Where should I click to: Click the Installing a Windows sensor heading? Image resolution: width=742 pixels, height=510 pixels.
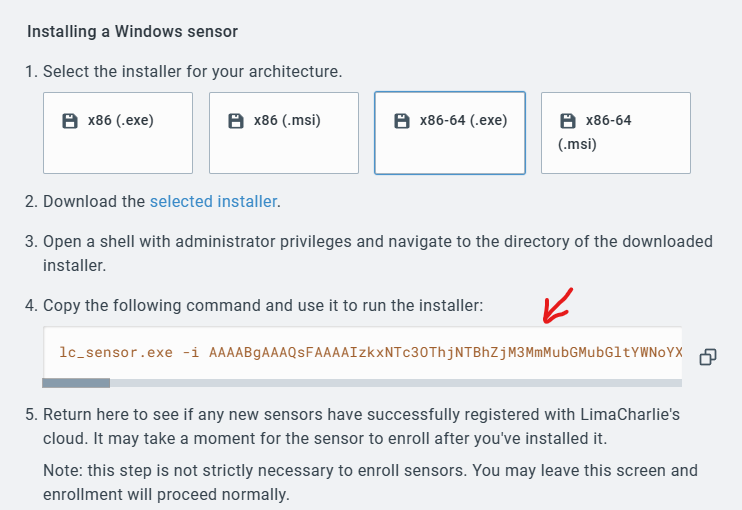(x=132, y=32)
